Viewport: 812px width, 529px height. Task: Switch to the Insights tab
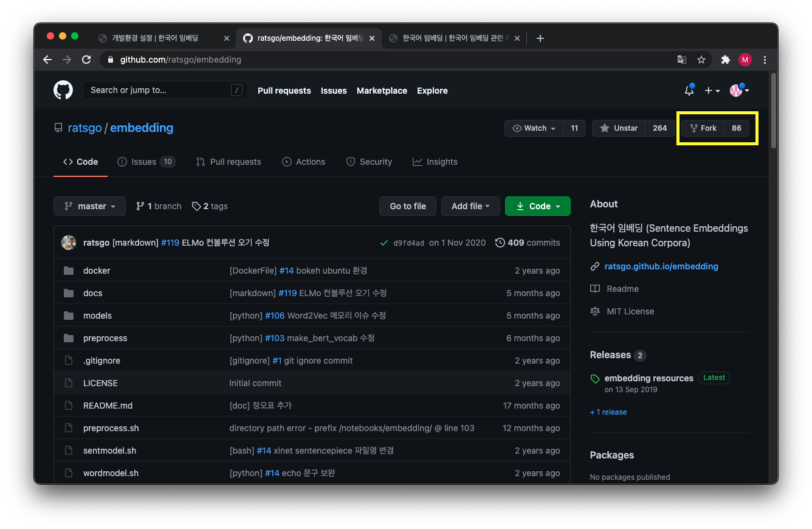pyautogui.click(x=435, y=162)
